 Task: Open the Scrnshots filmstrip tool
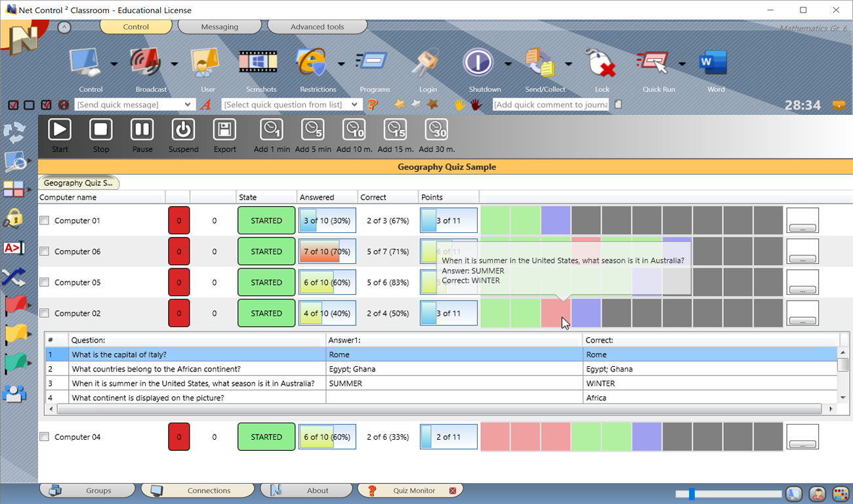pos(258,63)
